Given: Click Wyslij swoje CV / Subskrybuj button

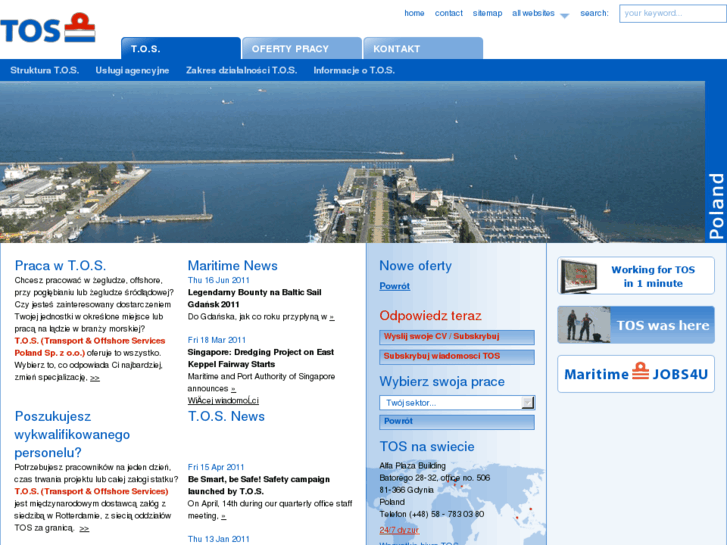Looking at the screenshot, I should (457, 337).
